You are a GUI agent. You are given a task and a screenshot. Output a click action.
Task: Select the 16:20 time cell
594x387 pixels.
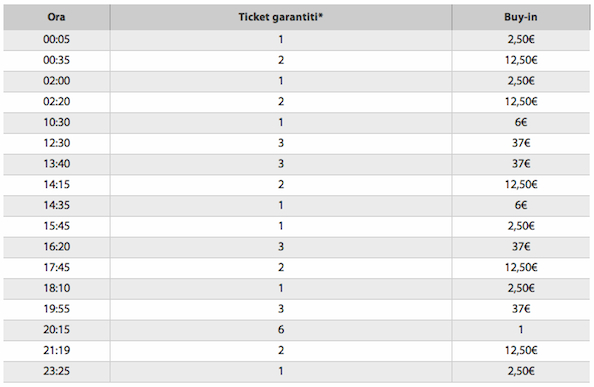(56, 247)
